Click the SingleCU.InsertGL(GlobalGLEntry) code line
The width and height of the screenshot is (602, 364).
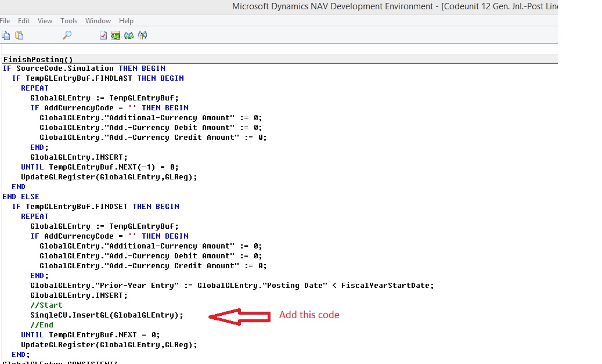pyautogui.click(x=106, y=315)
